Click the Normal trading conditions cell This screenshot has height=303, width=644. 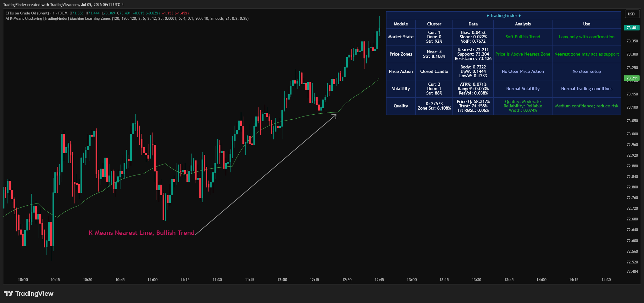coord(587,89)
